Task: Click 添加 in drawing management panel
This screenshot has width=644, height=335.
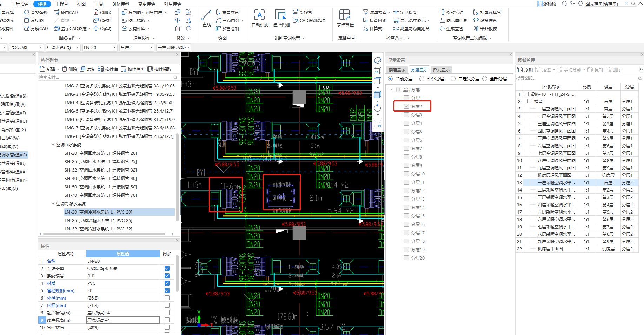Action: tap(525, 69)
